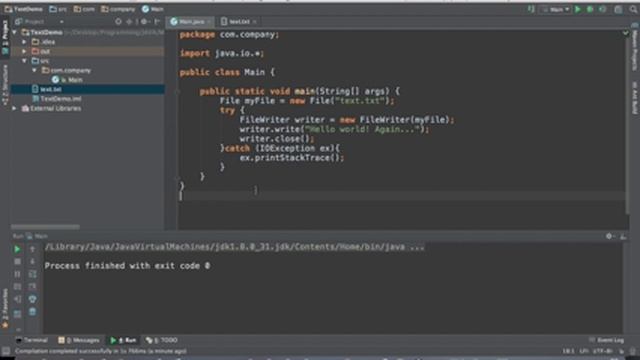Screen dimensions: 640x360
Task: Click TextDemo breadcrumb in navigation bar
Action: 24,9
